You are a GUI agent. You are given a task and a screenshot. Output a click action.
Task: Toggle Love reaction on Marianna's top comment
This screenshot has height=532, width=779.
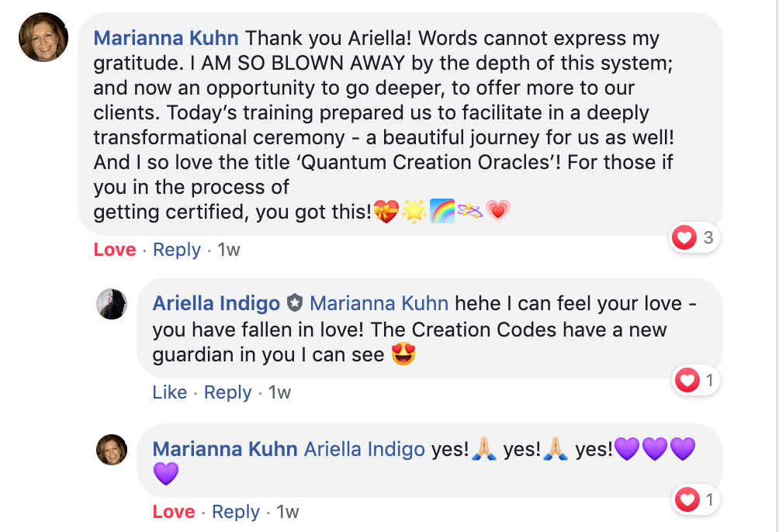click(x=115, y=250)
